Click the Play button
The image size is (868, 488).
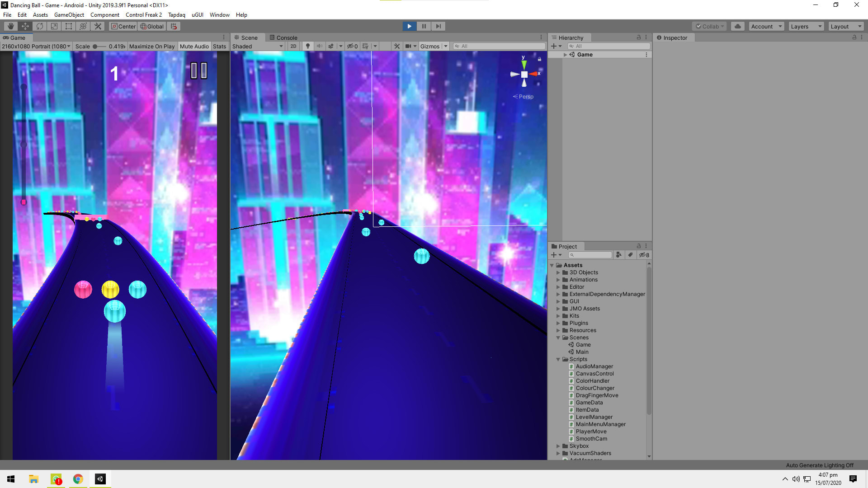coord(409,26)
